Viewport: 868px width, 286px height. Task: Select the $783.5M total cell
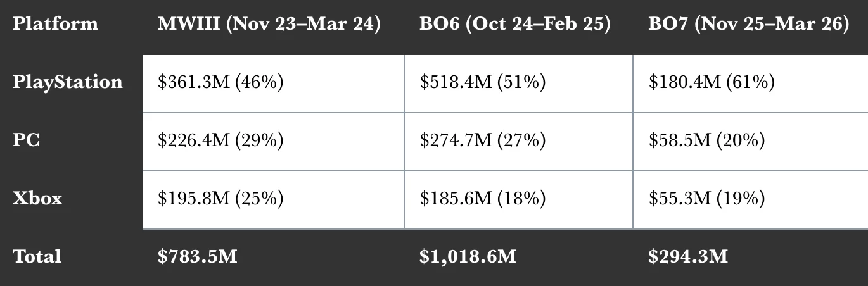[x=197, y=256]
